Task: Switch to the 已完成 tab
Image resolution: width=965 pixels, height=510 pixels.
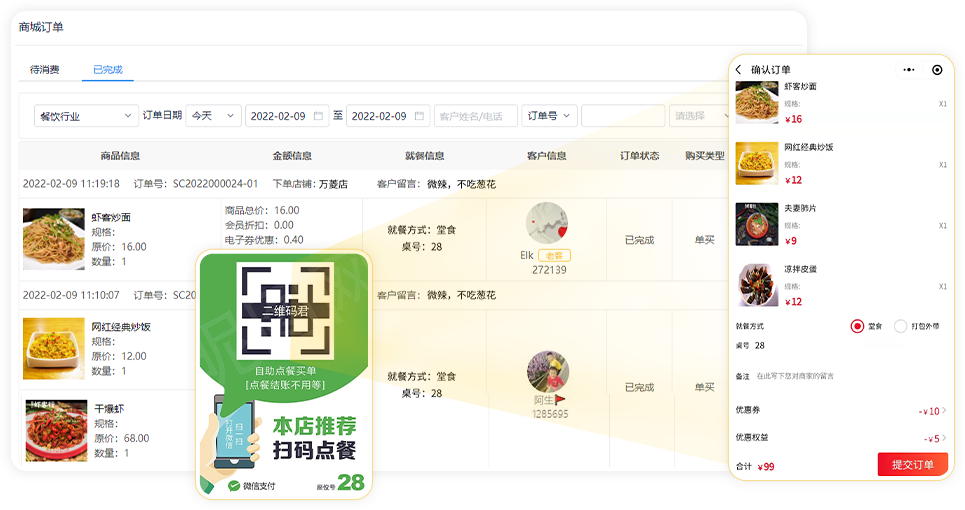Action: (x=108, y=70)
